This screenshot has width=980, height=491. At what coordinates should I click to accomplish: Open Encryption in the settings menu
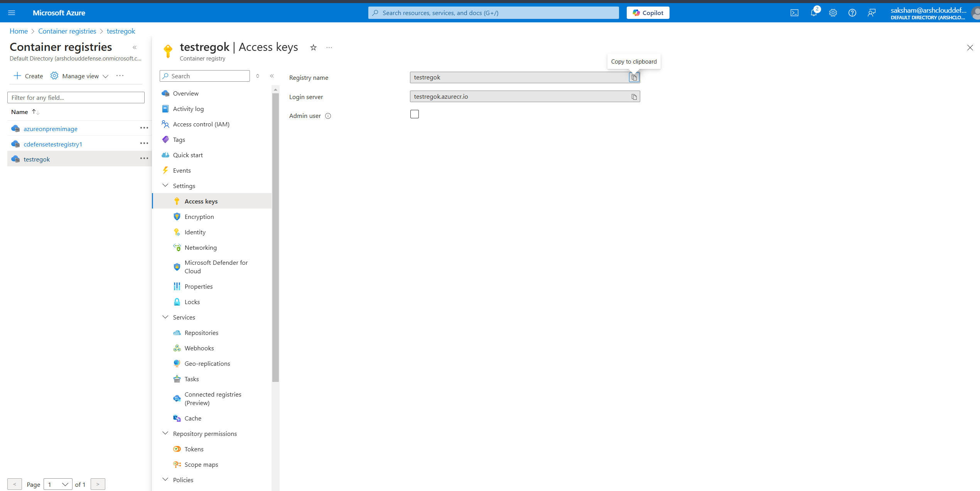[199, 217]
